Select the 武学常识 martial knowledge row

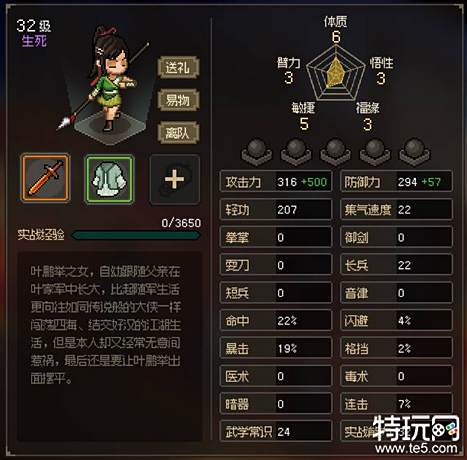click(276, 432)
